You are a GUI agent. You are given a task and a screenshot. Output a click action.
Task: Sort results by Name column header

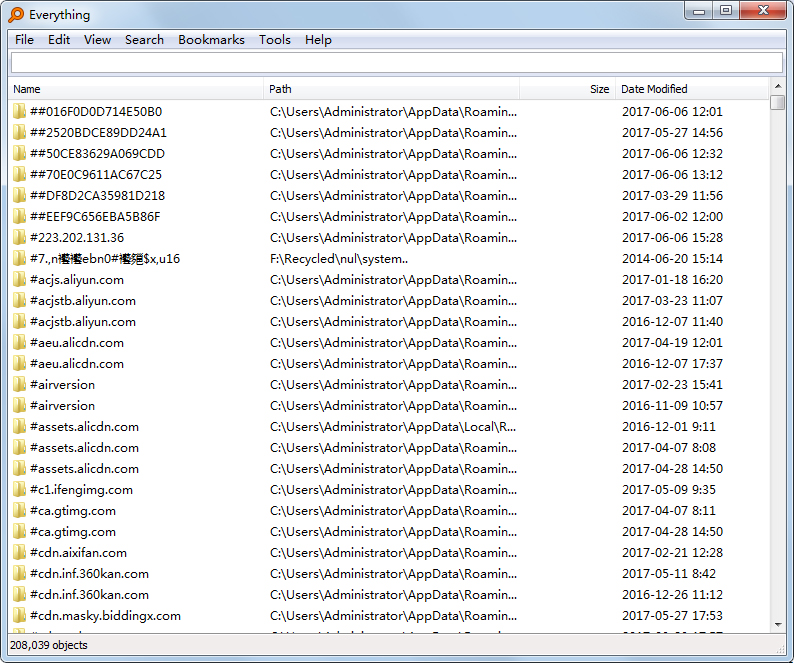tap(136, 89)
